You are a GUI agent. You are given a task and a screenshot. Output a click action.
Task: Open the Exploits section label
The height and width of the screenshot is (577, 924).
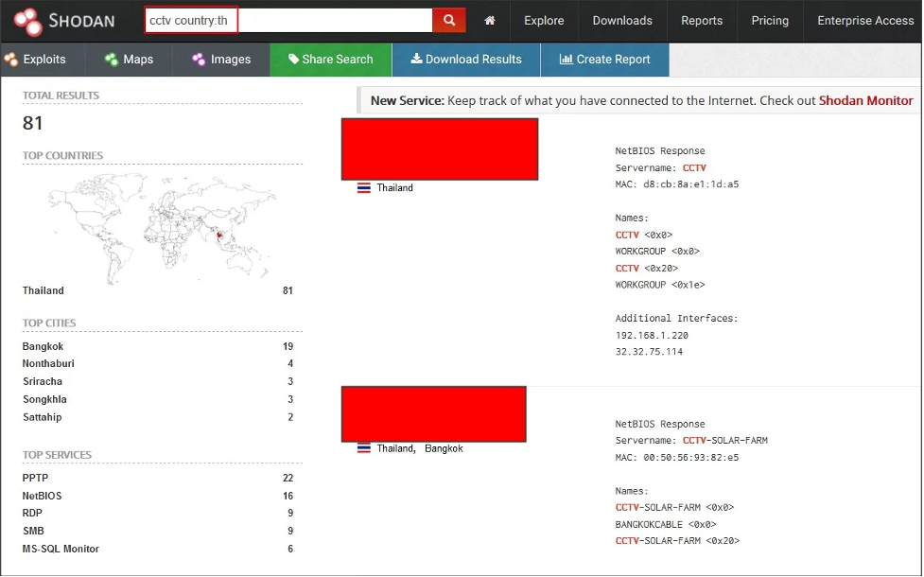tap(44, 59)
